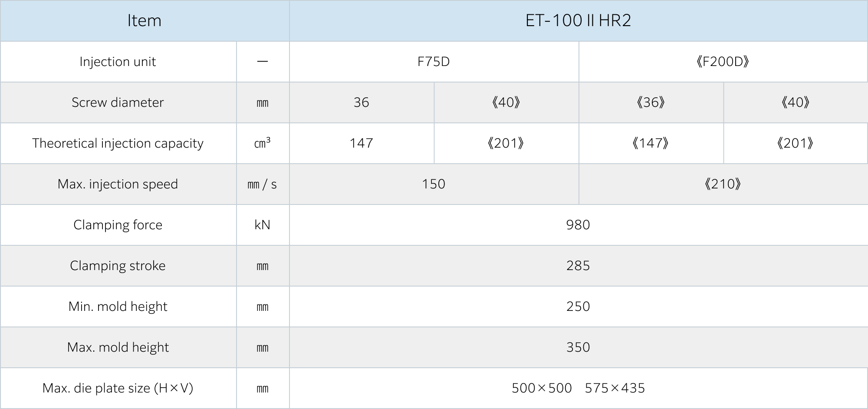Select the 210 injection speed value
The height and width of the screenshot is (409, 868).
(723, 184)
